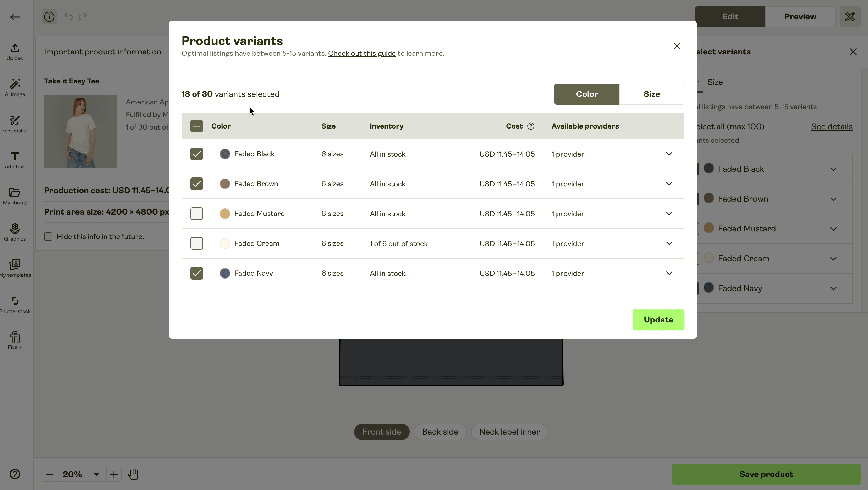The height and width of the screenshot is (490, 868).
Task: Select the Upload tool in sidebar
Action: pos(14,52)
